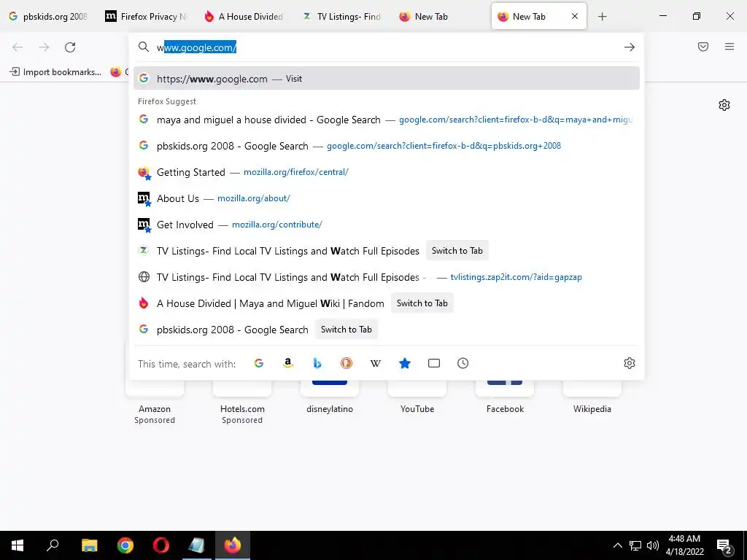Click the forward navigation arrow

coord(44,47)
